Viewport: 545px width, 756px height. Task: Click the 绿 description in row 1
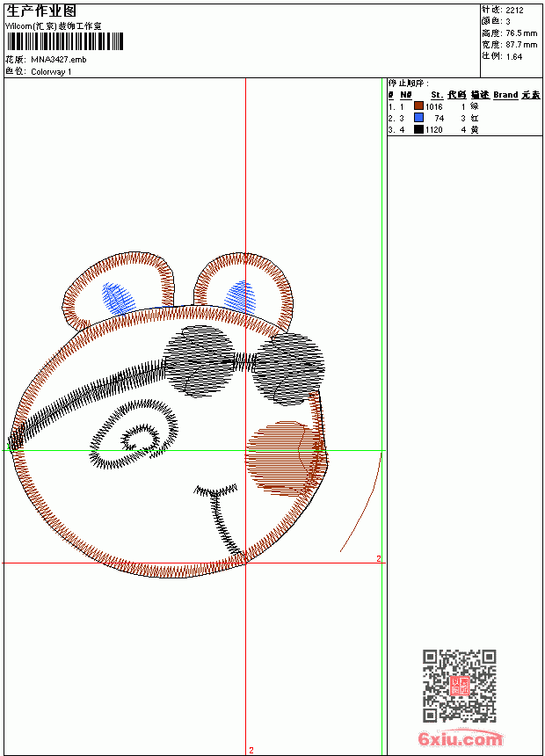pyautogui.click(x=475, y=106)
